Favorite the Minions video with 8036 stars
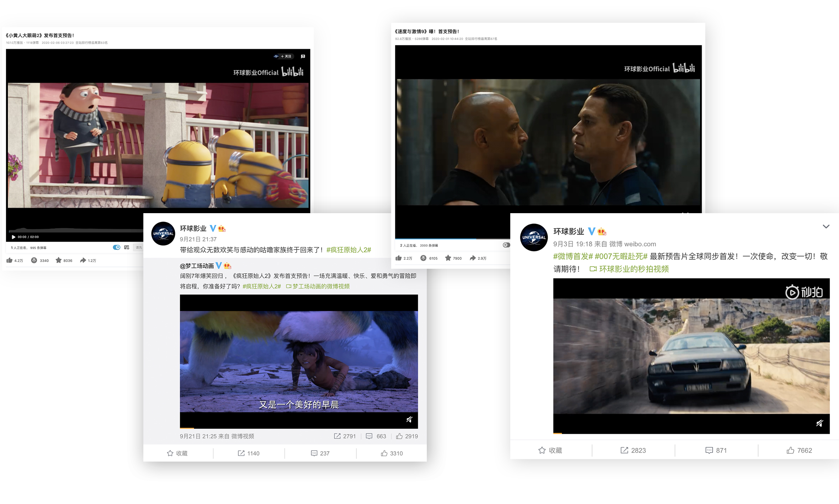The height and width of the screenshot is (504, 839). coord(59,260)
